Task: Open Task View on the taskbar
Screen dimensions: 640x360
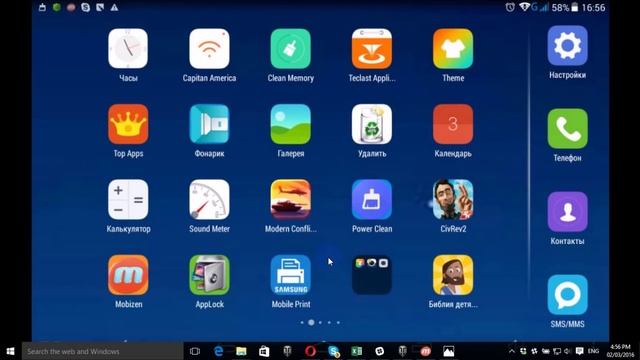Action: click(195, 351)
